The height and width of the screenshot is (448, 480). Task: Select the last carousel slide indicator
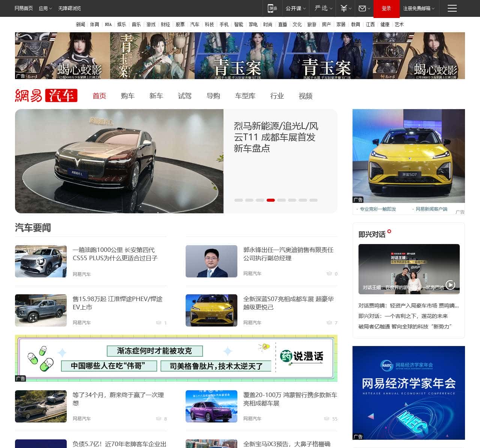pyautogui.click(x=313, y=200)
